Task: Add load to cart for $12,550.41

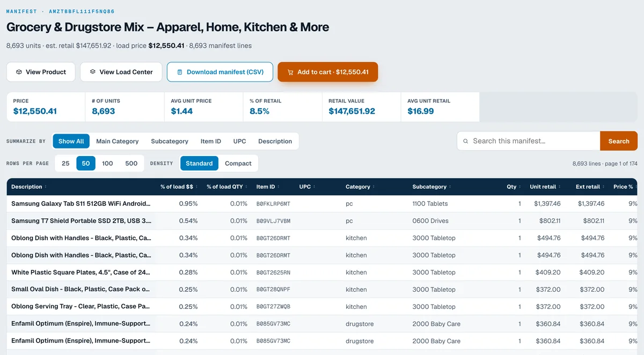Action: (x=328, y=72)
